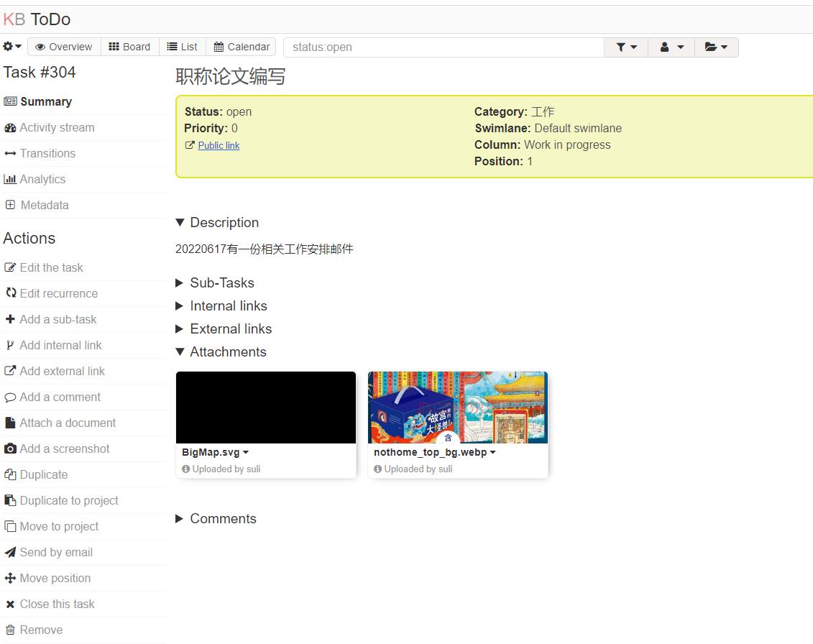Click the Metadata panel icon
Screen dimensions: 813x644
click(10, 205)
